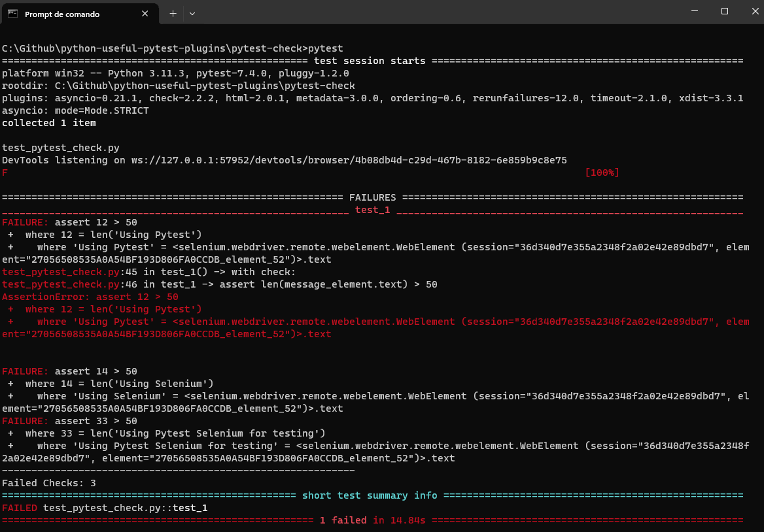Image resolution: width=764 pixels, height=532 pixels.
Task: Click the "FAILURES" section header
Action: [372, 197]
